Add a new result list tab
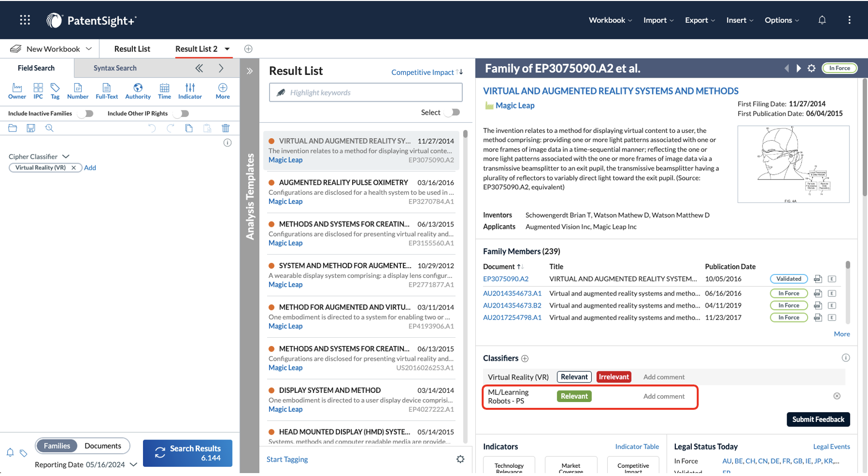 (x=248, y=49)
